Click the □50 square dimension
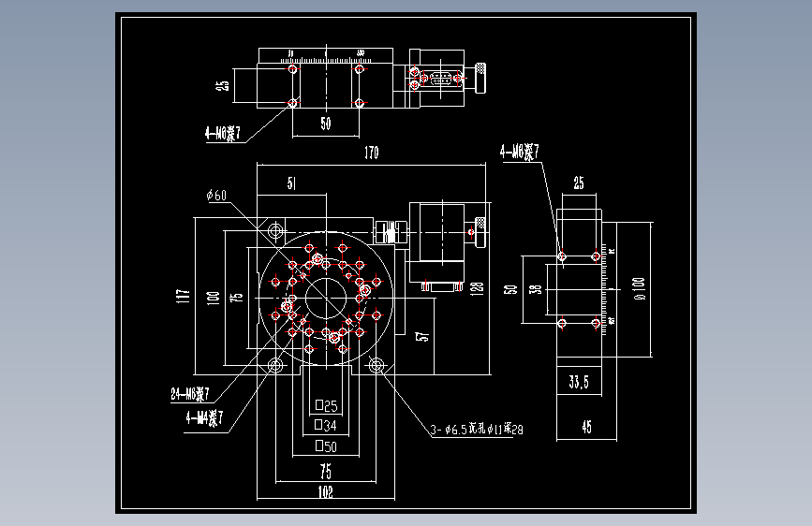 pyautogui.click(x=326, y=446)
